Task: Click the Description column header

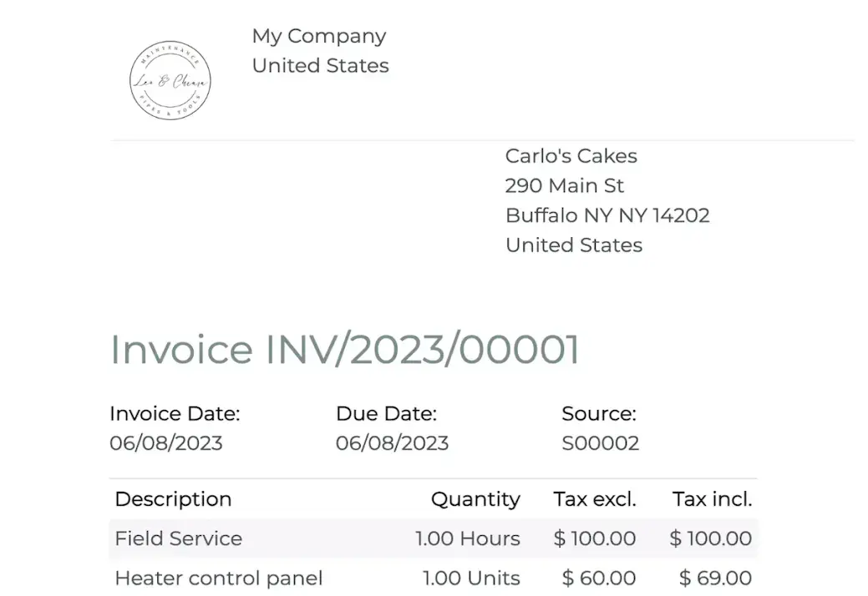Action: [173, 499]
